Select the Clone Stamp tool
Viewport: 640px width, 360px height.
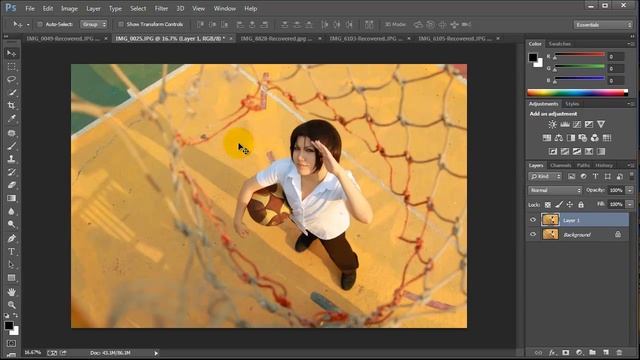coord(11,159)
